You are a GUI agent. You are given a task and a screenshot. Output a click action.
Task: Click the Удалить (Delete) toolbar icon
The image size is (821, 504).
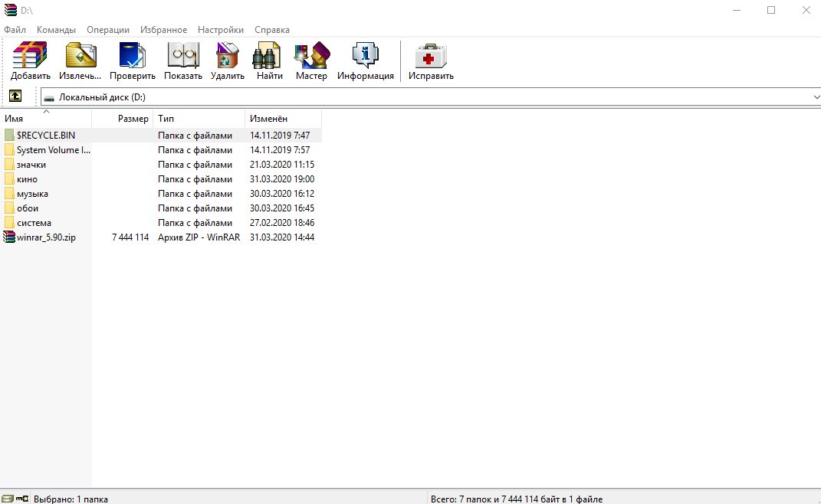click(227, 55)
